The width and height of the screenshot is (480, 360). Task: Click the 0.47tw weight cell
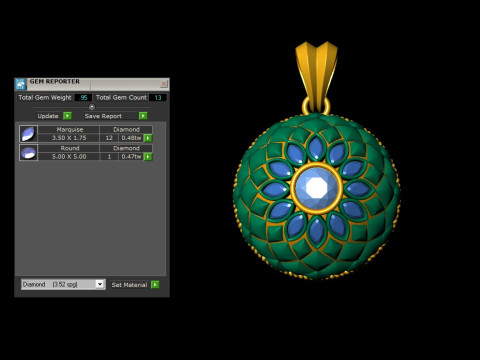131,157
